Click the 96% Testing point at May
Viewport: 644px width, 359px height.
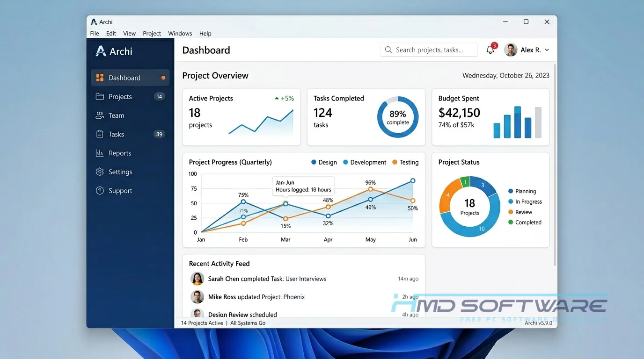(371, 189)
